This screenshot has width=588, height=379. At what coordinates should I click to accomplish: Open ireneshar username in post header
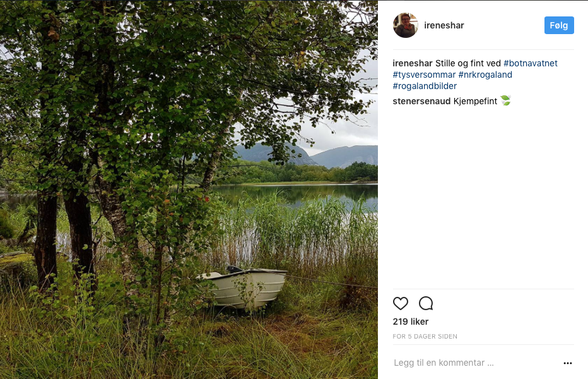point(444,25)
